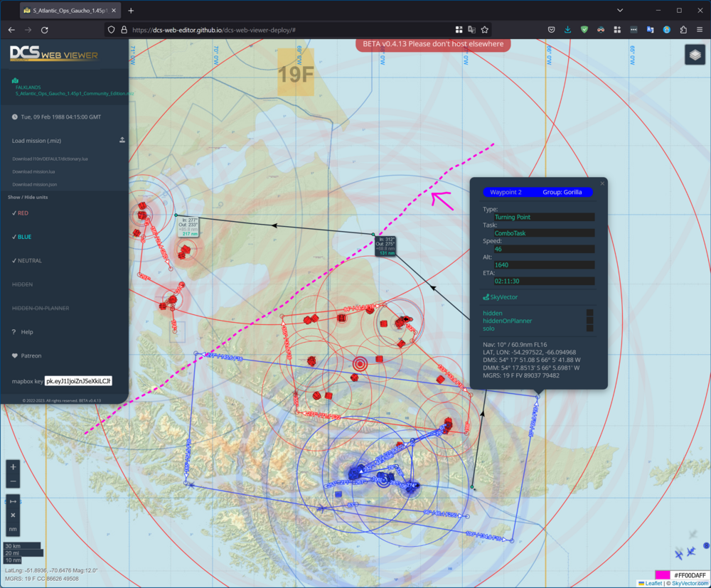Check the solo checkbox
The height and width of the screenshot is (588, 711).
click(x=589, y=328)
